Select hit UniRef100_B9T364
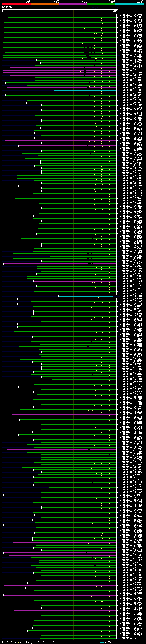 [x=131, y=72]
